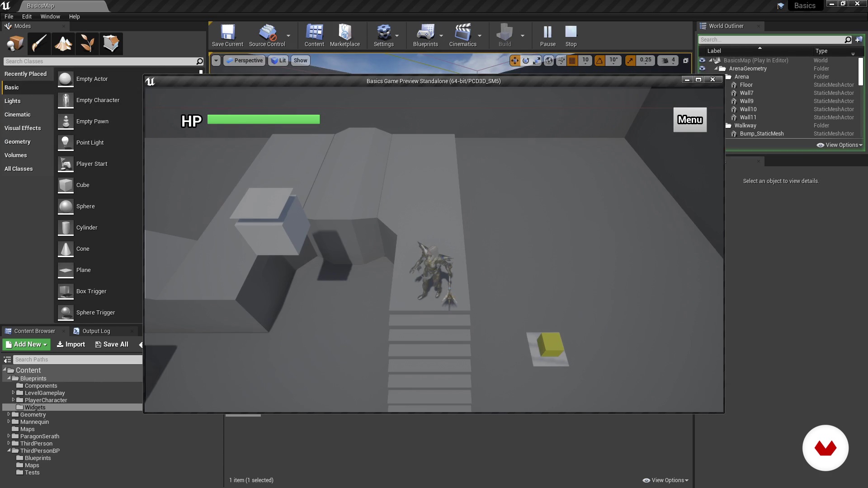Click the Save Current toolbar icon
Image resolution: width=868 pixels, height=488 pixels.
pos(227,33)
